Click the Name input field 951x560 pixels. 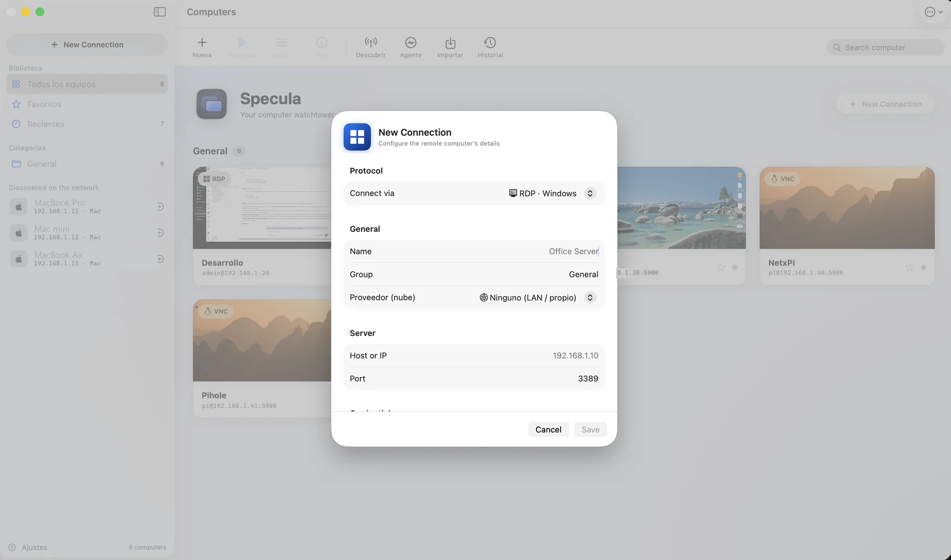point(474,251)
